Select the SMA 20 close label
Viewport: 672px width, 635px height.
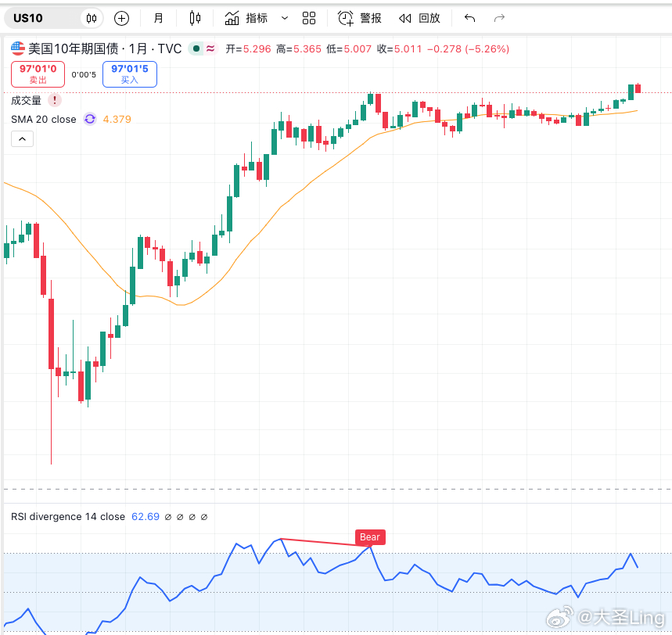[x=44, y=119]
